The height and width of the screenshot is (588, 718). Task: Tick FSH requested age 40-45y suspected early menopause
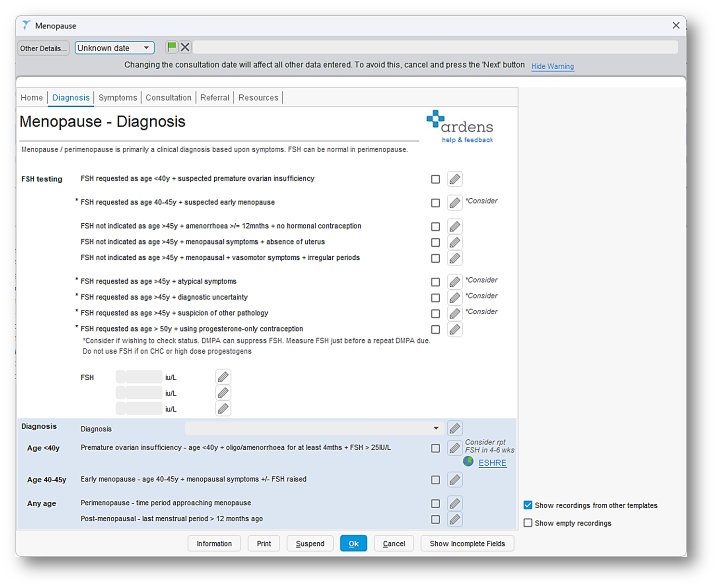(x=435, y=203)
